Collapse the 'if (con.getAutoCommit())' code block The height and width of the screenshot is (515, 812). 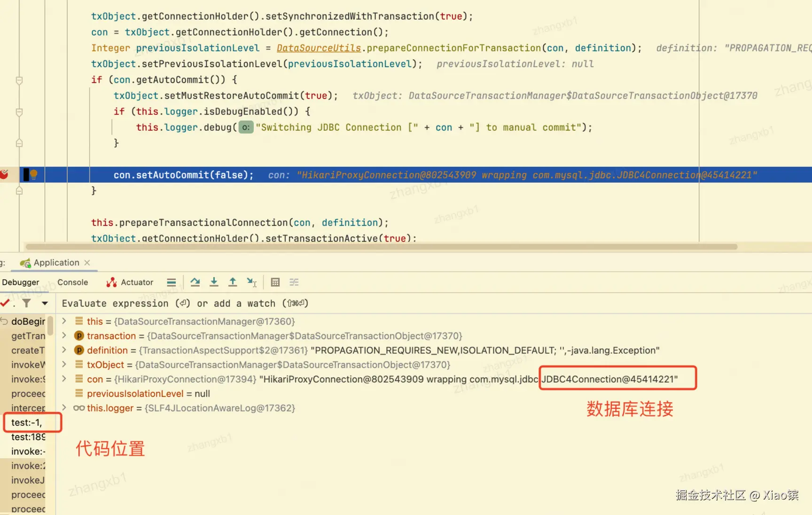click(19, 80)
